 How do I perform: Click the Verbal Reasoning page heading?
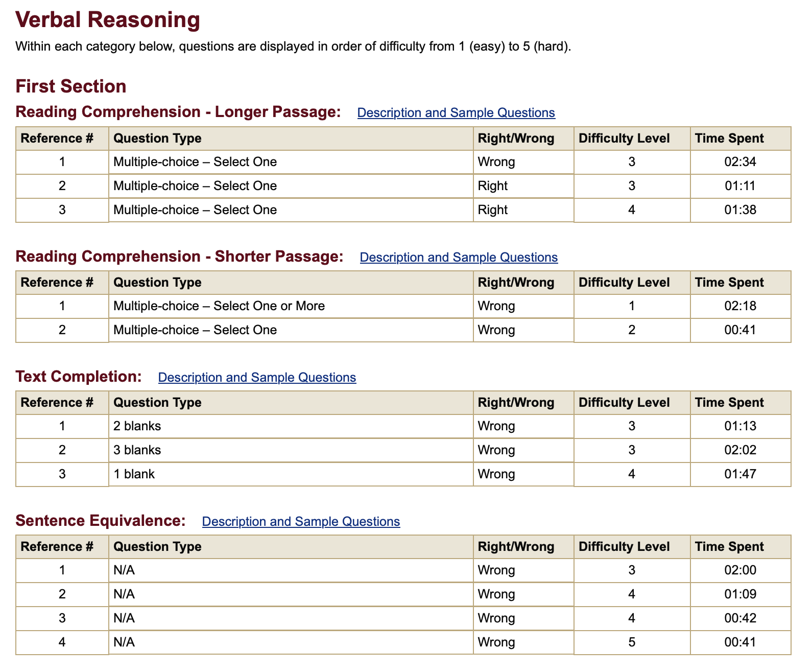(x=108, y=20)
